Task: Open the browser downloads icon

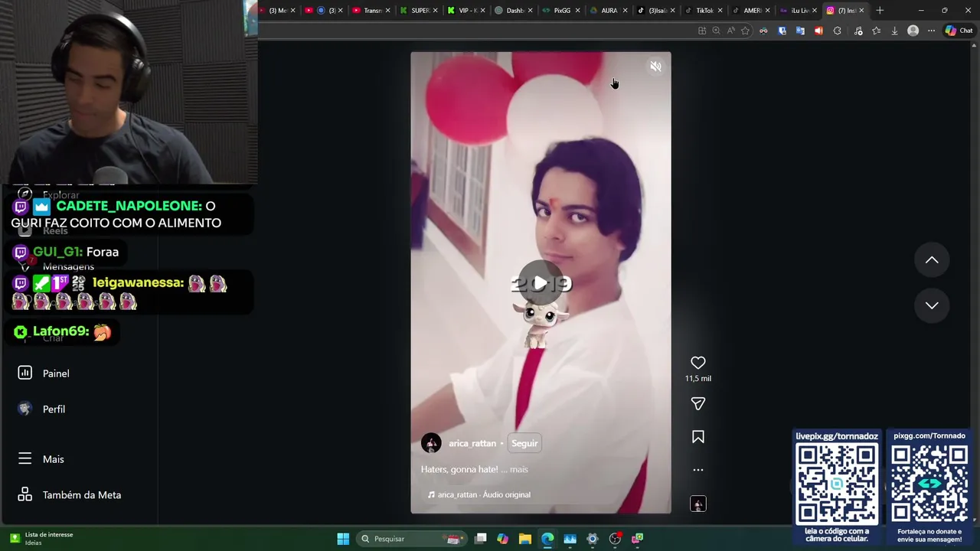Action: pos(894,31)
